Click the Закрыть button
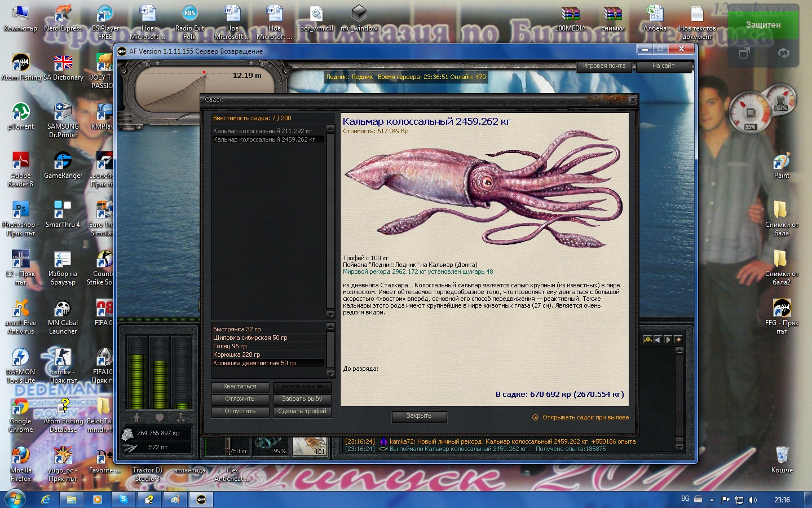Screen dimensions: 812x508 (419, 416)
